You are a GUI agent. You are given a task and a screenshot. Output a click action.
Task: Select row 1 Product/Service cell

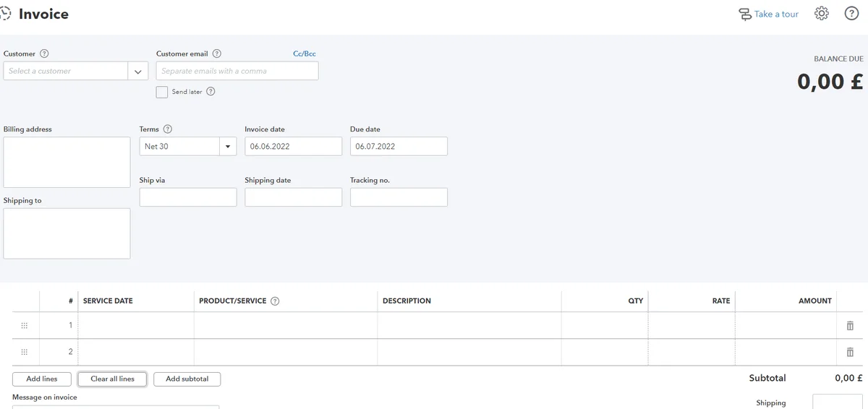click(286, 325)
